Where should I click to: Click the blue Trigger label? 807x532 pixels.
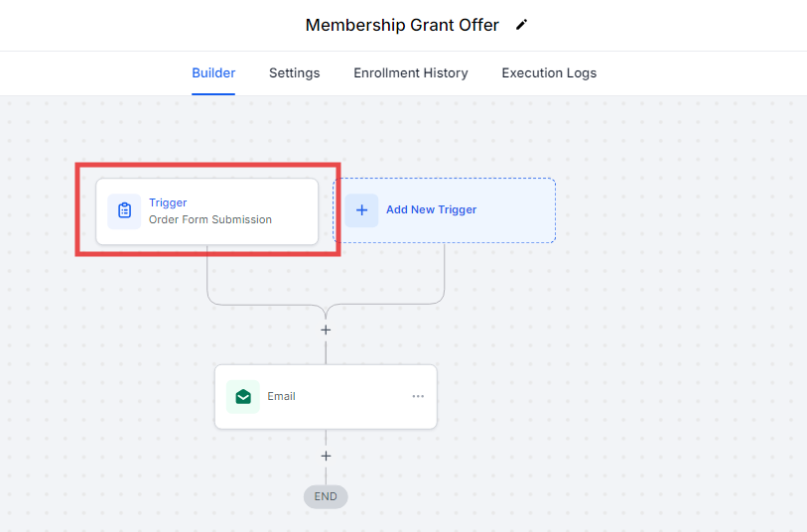(168, 202)
